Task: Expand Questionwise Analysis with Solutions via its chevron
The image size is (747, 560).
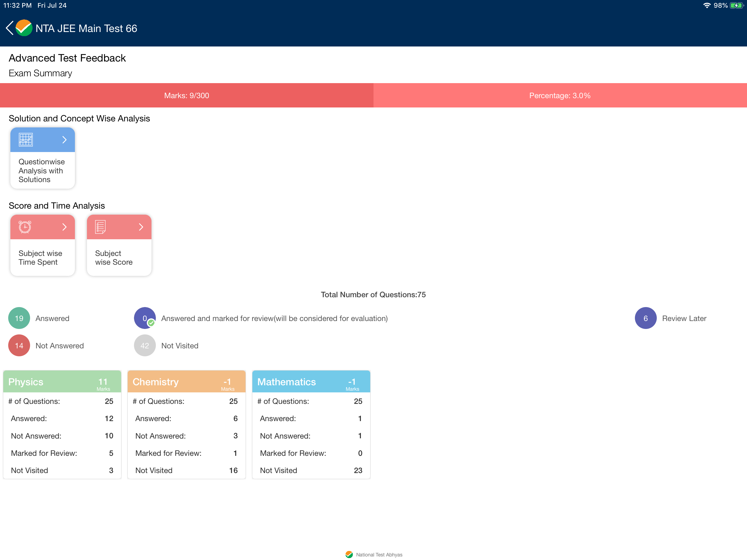Action: [65, 139]
